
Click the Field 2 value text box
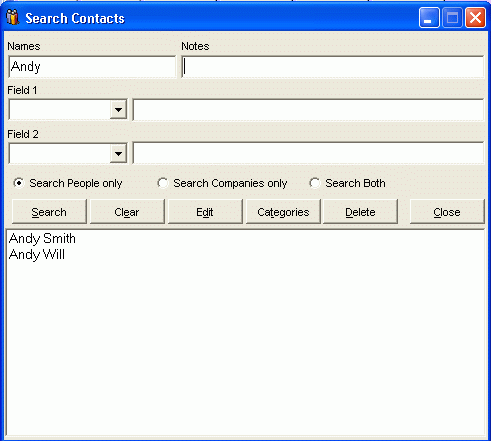click(x=308, y=153)
